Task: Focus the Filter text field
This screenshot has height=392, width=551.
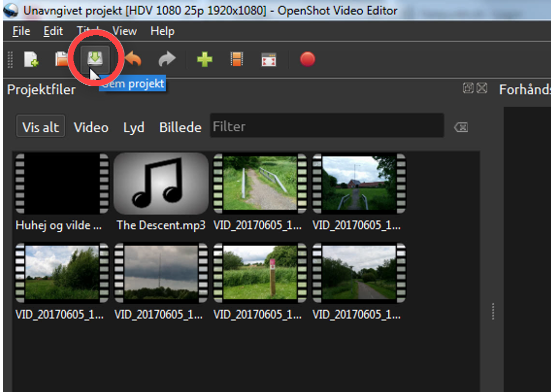Action: (x=327, y=126)
